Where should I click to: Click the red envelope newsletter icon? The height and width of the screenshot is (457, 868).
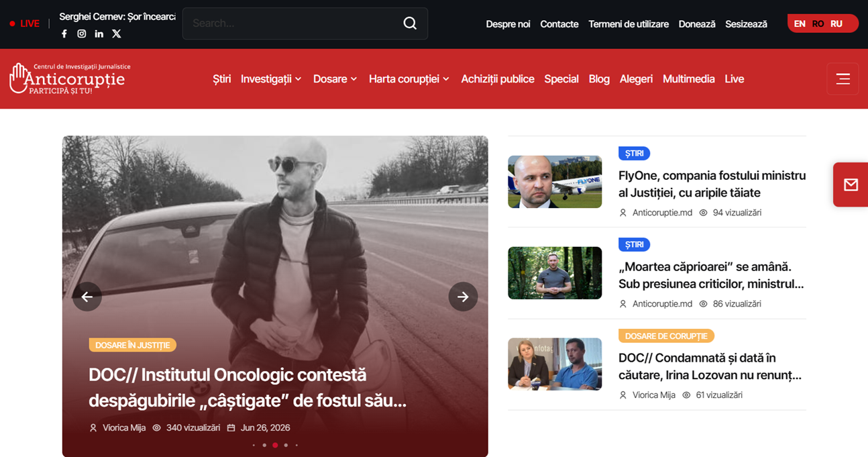click(x=851, y=185)
